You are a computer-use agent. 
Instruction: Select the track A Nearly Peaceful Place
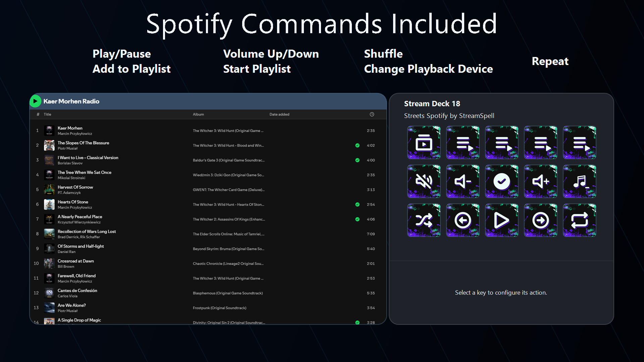80,217
